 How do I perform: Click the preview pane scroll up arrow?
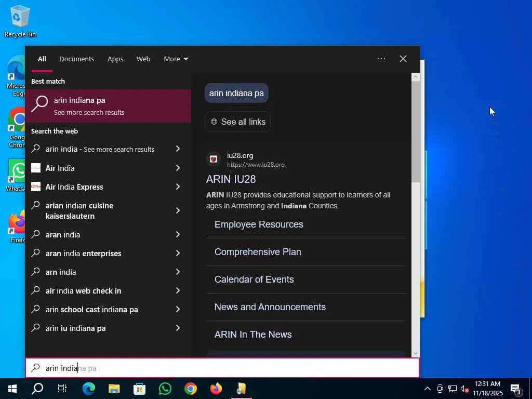416,77
